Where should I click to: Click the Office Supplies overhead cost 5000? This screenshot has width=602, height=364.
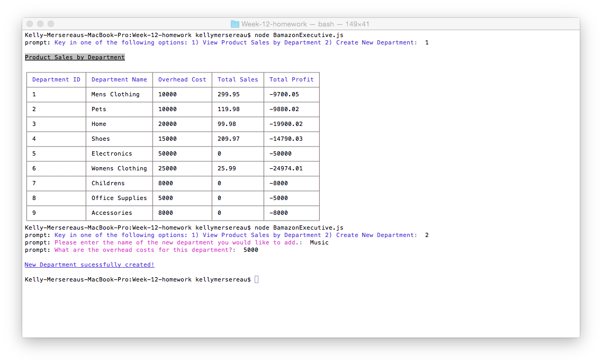click(166, 198)
